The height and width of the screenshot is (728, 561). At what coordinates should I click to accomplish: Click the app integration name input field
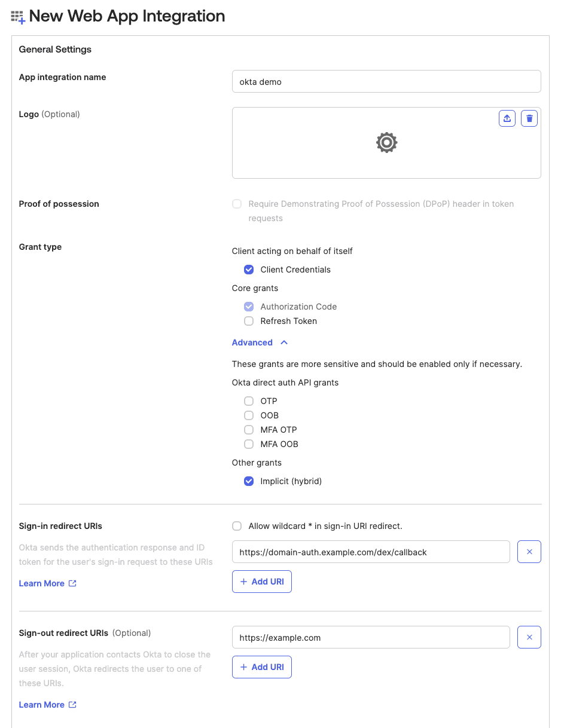tap(386, 81)
